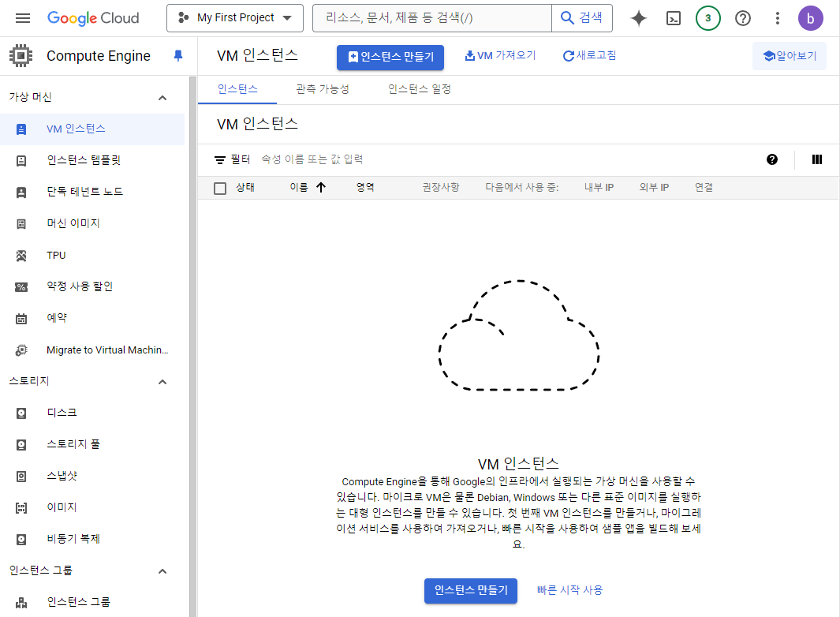Switch to the 인스턴스 tab

[x=237, y=89]
